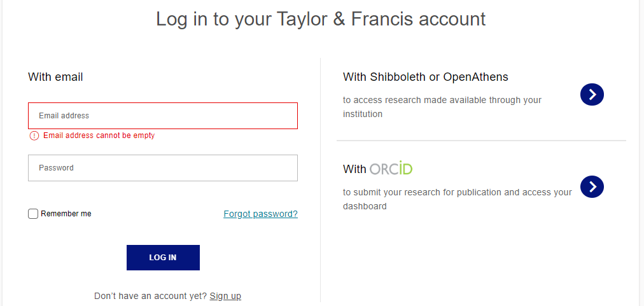644x306 pixels.
Task: Focus the Password input field
Action: tap(163, 168)
